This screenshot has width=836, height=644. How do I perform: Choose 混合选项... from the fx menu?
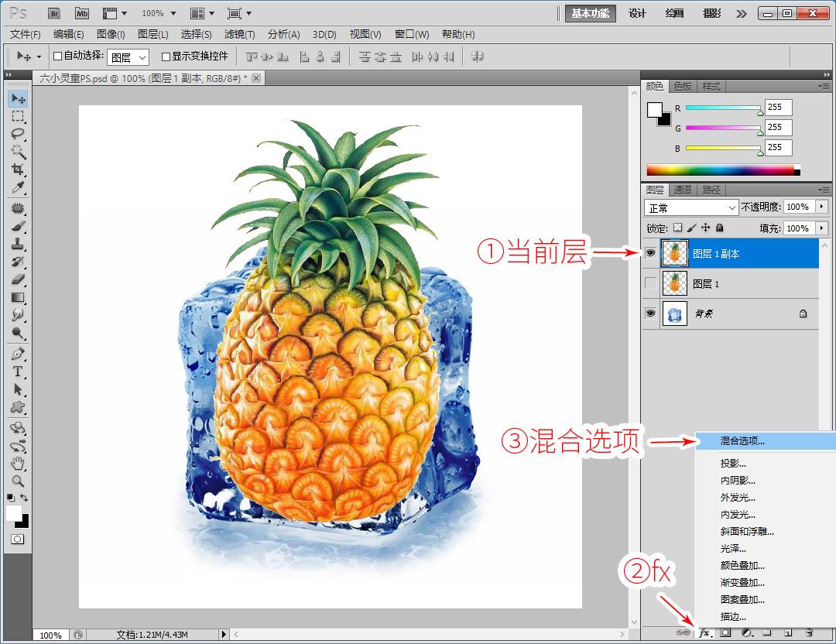click(x=742, y=441)
